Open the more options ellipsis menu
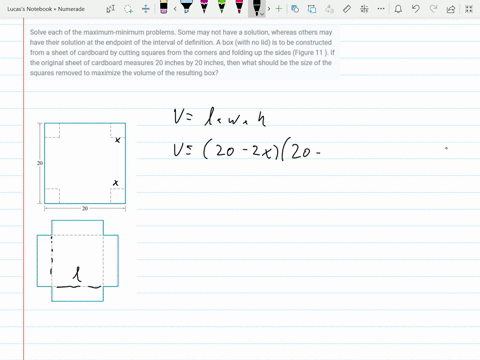This screenshot has width=480, height=360. [x=381, y=9]
